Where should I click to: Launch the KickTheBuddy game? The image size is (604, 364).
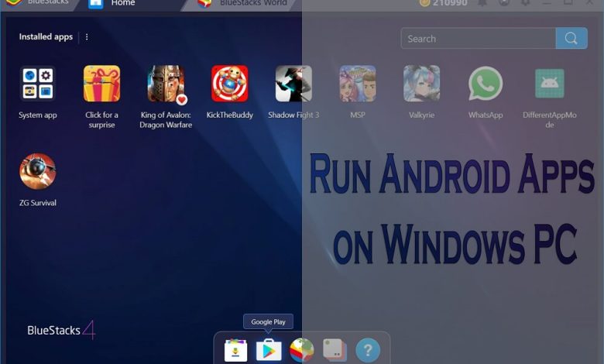(229, 84)
